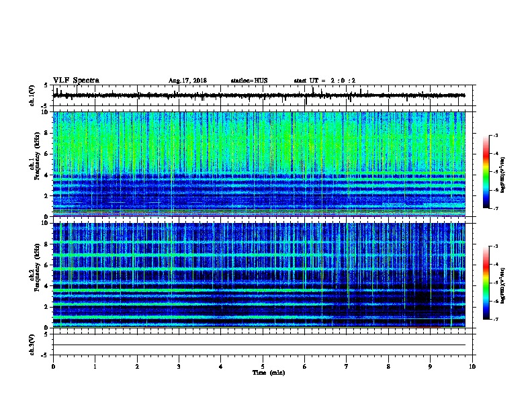Click the flat ch.3 voltage line
The image size is (532, 411).
[x=259, y=345]
